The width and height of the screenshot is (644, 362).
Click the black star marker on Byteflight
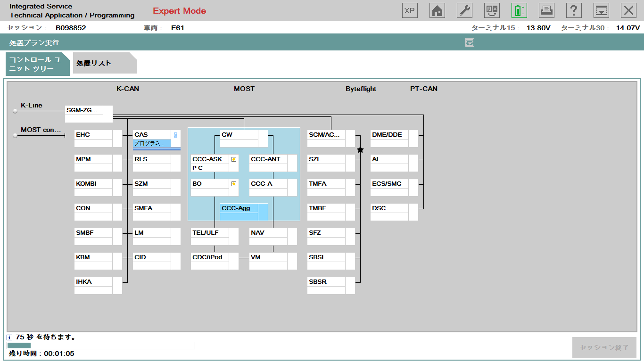pos(361,150)
